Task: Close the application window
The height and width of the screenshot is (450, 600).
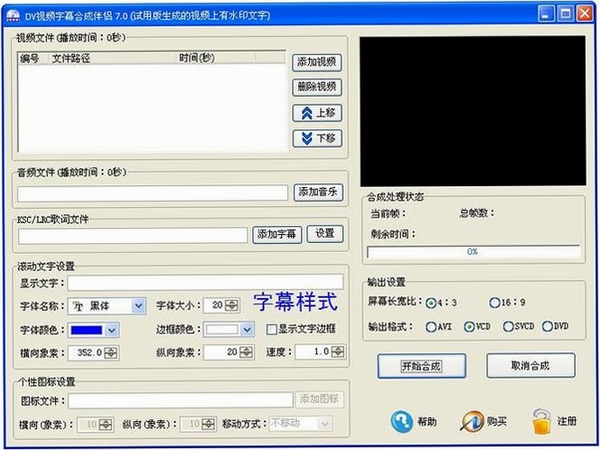Action: (x=585, y=14)
